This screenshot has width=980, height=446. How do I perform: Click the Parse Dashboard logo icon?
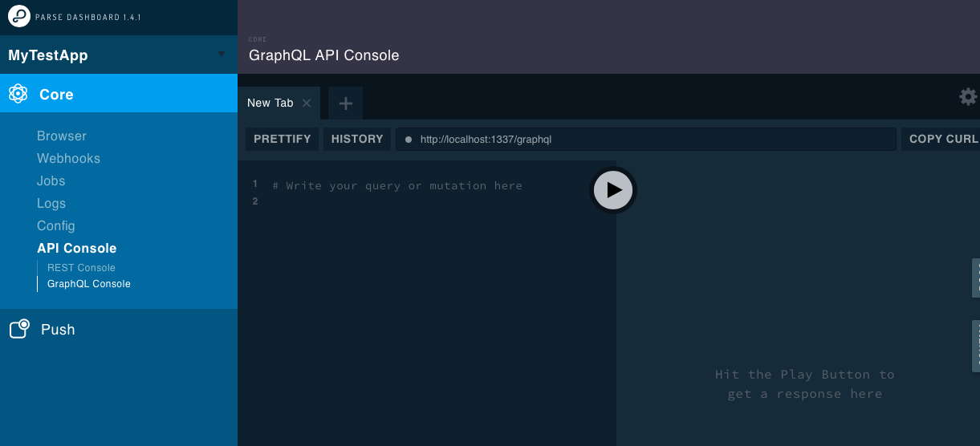[x=19, y=16]
